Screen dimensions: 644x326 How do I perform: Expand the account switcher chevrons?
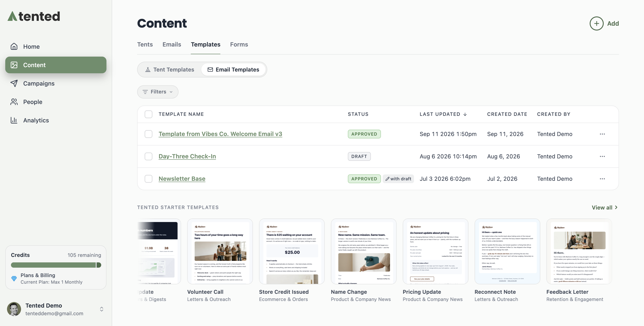tap(101, 309)
